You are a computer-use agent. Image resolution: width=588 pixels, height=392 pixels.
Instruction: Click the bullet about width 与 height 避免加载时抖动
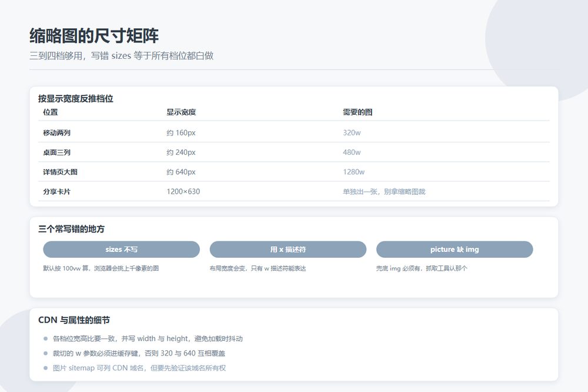click(148, 338)
